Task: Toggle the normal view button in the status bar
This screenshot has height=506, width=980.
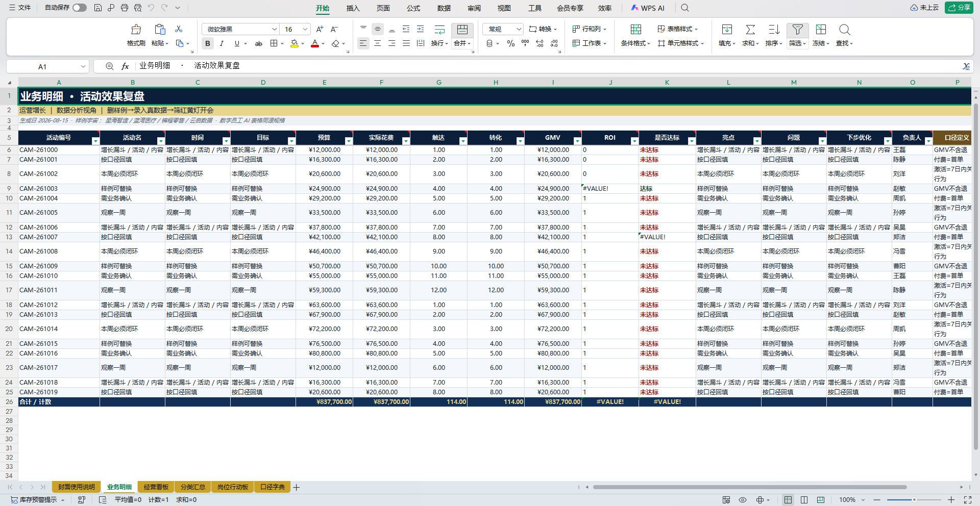Action: click(788, 500)
